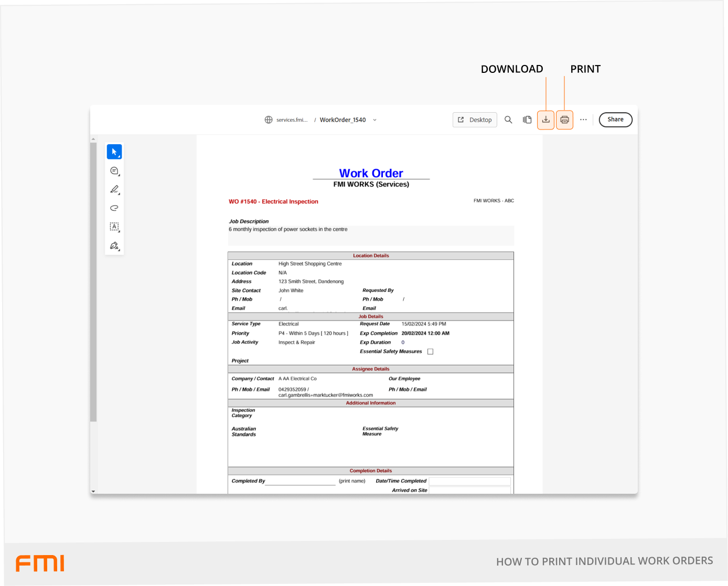Select the Fill & Sign pen tool

[x=114, y=245]
